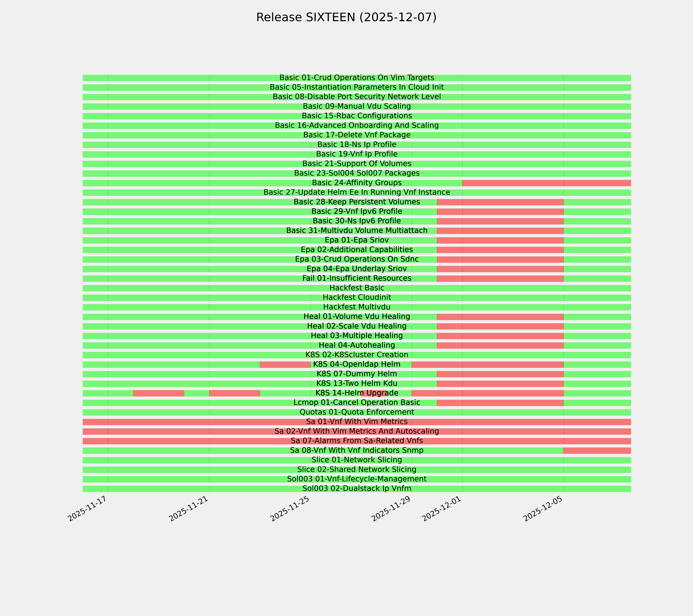Click the Release SIXTEEN chart title

pos(346,17)
